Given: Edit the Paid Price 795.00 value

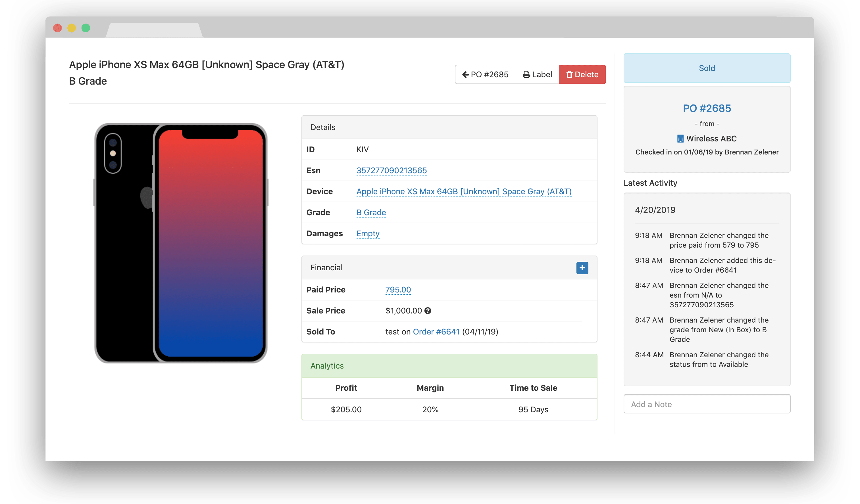Looking at the screenshot, I should pos(398,290).
